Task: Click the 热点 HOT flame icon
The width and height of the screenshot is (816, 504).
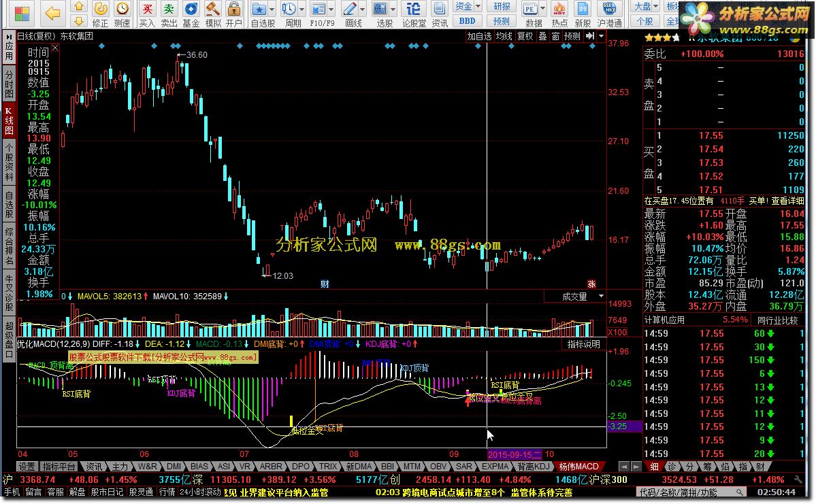Action: coord(559,14)
